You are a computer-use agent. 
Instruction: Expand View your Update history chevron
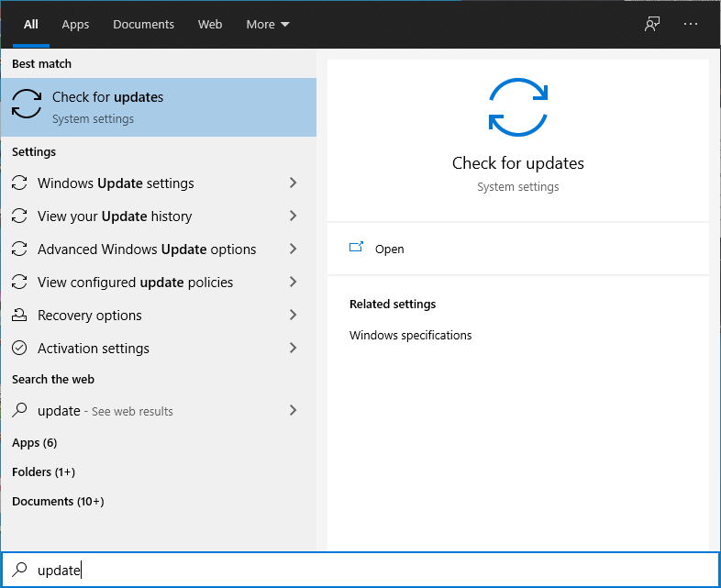pyautogui.click(x=293, y=216)
